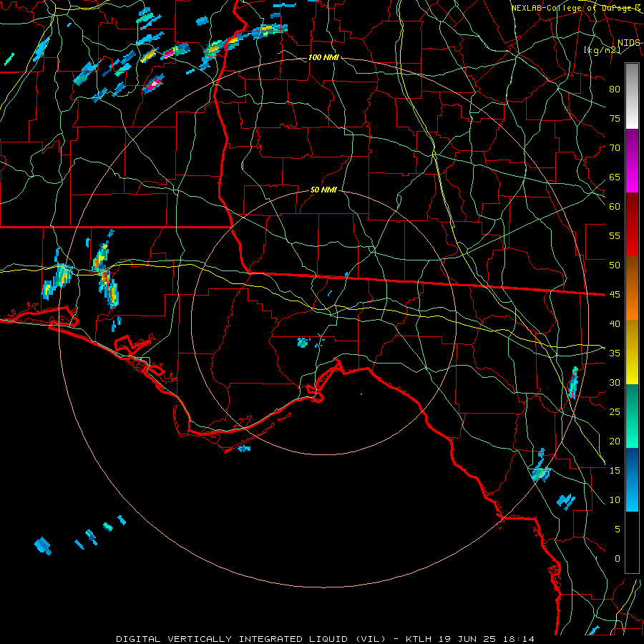Click the scale value 10
Image resolution: width=644 pixels, height=644 pixels.
[615, 500]
